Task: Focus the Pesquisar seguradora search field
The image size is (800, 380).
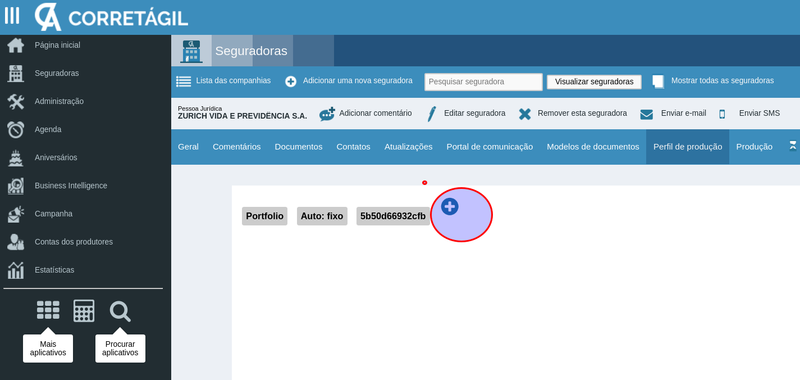Action: pos(484,82)
